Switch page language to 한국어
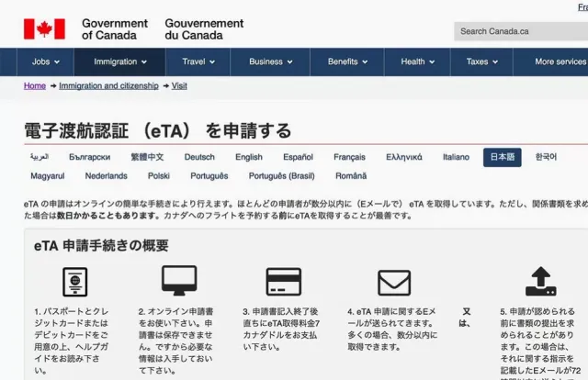 point(546,157)
